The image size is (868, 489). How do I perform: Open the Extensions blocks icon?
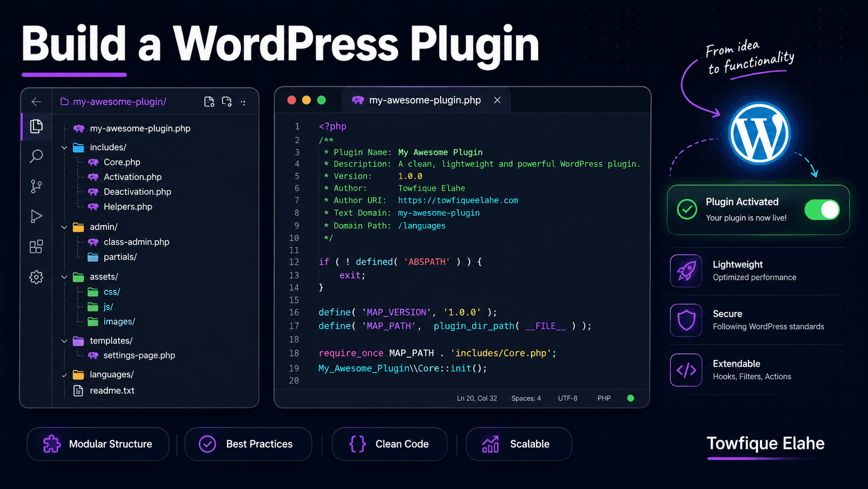click(x=36, y=246)
